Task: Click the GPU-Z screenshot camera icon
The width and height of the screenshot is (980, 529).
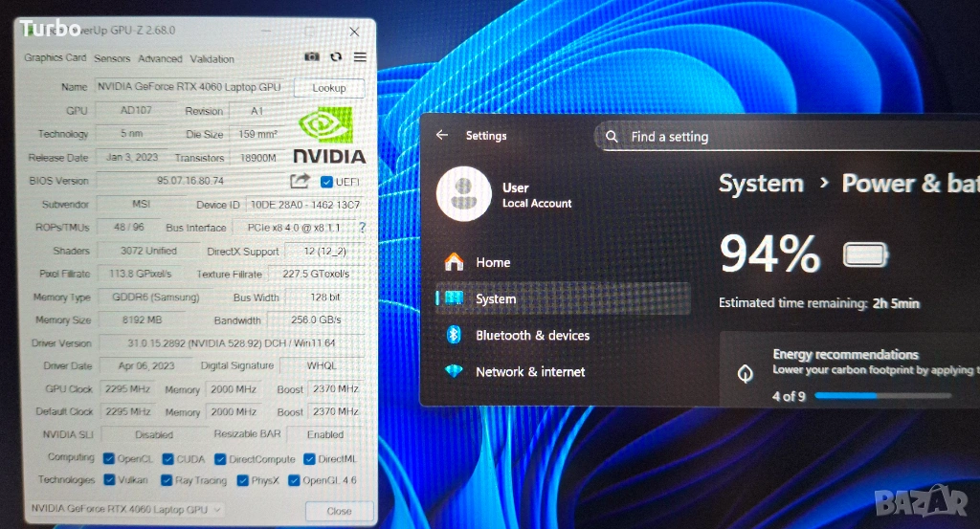Action: tap(312, 57)
